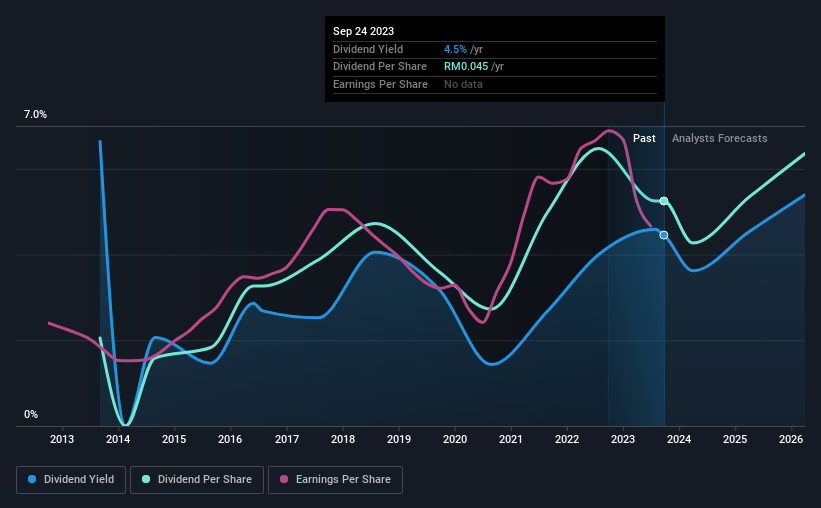Click the 4.5% dividend yield value in tooltip
The height and width of the screenshot is (508, 821).
(455, 49)
